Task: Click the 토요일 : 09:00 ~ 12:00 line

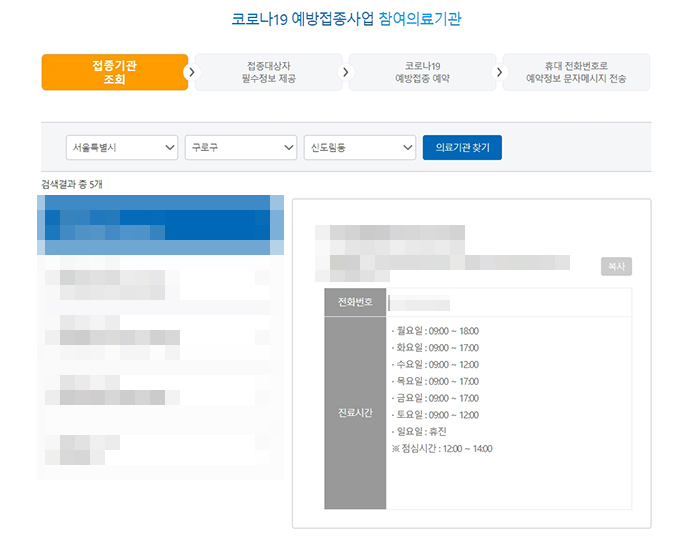Action: coord(435,415)
